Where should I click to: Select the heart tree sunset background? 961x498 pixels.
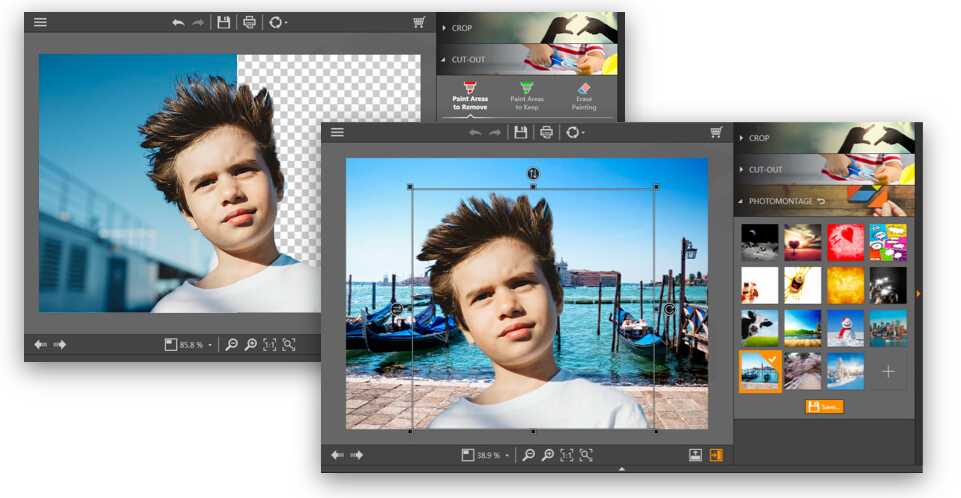tap(802, 242)
